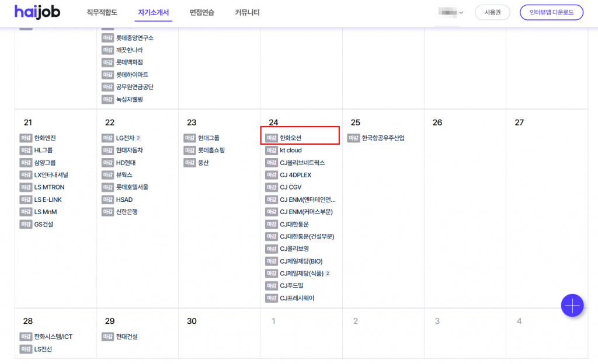
Task: Select calendar date 27
Action: click(x=519, y=123)
